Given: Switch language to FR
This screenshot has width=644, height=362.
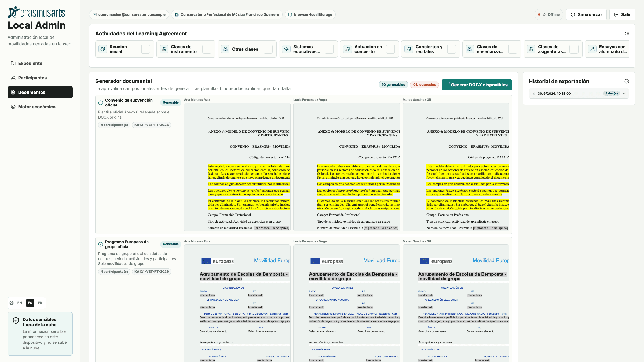Looking at the screenshot, I should [40, 303].
